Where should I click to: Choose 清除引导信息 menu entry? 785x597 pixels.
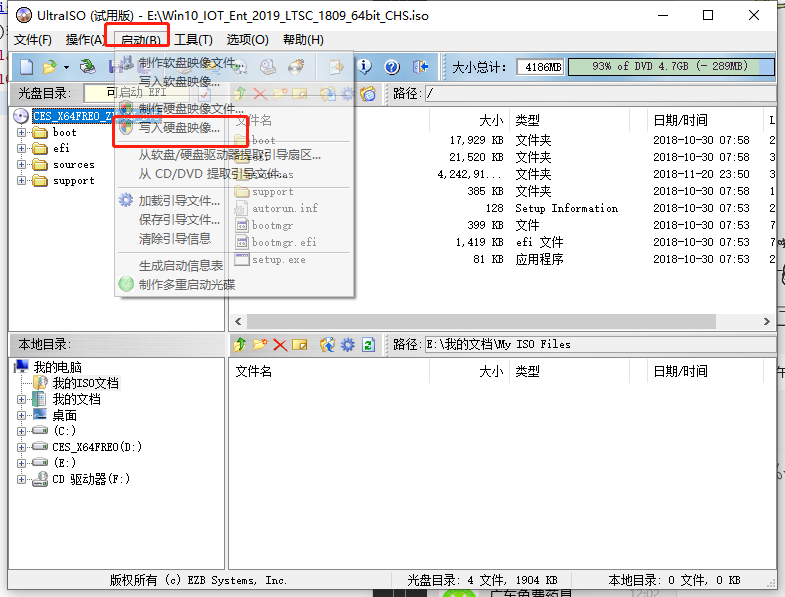[234, 238]
